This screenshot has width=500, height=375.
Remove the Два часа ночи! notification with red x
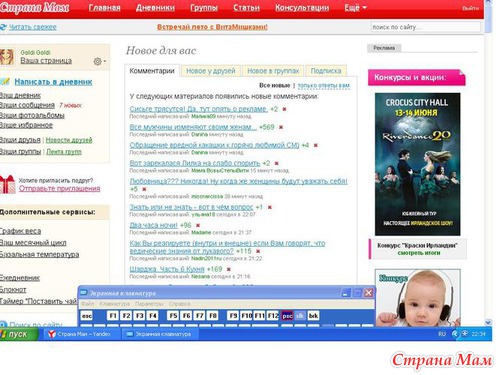198,225
